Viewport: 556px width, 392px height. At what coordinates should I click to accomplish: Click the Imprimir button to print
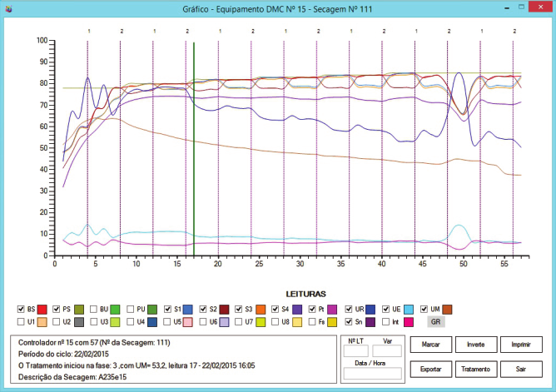(x=521, y=345)
